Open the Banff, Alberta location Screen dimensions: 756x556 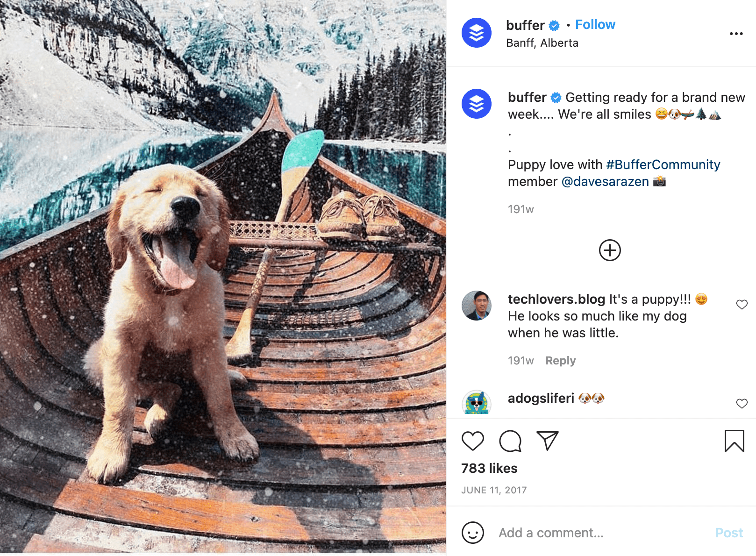click(542, 43)
